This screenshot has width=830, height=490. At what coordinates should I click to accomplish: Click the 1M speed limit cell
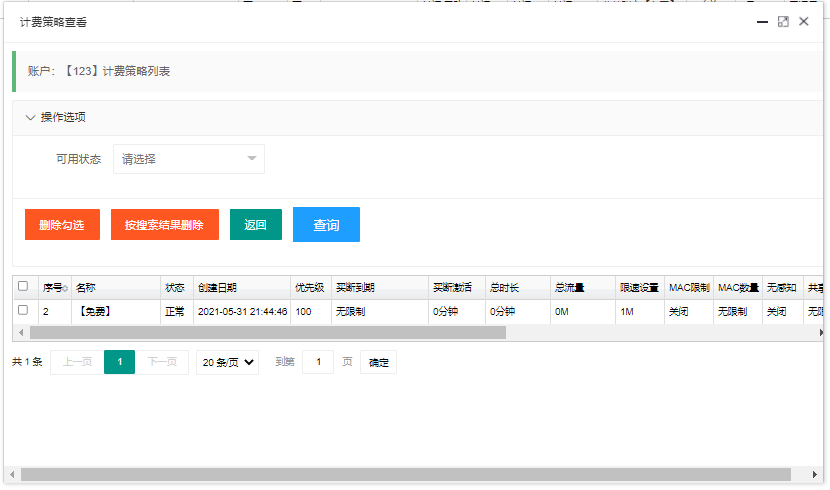[640, 312]
